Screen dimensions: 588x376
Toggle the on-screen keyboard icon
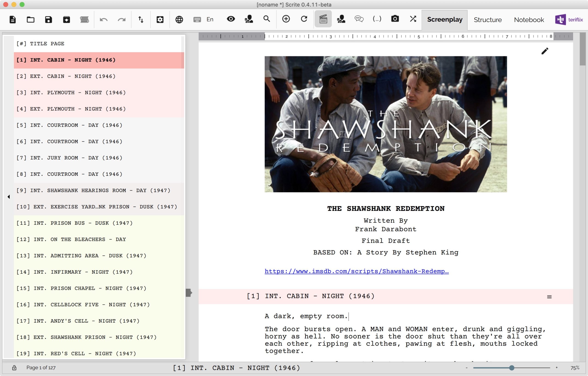197,19
